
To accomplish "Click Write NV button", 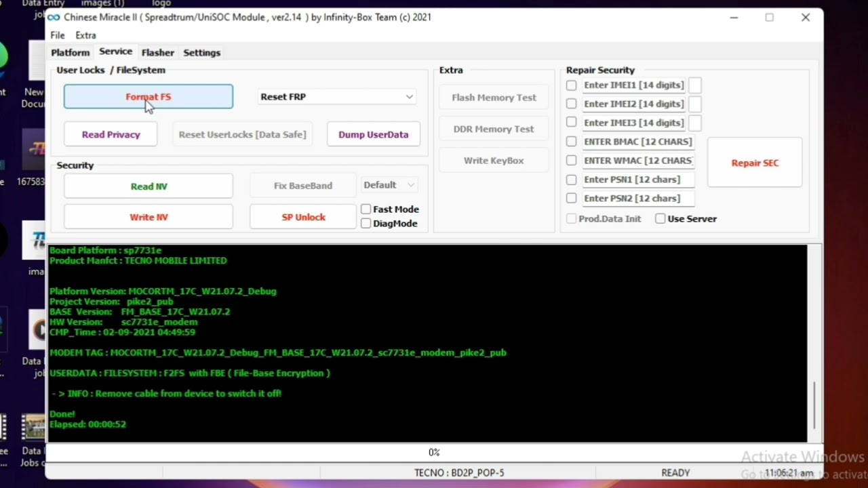I will [x=149, y=217].
